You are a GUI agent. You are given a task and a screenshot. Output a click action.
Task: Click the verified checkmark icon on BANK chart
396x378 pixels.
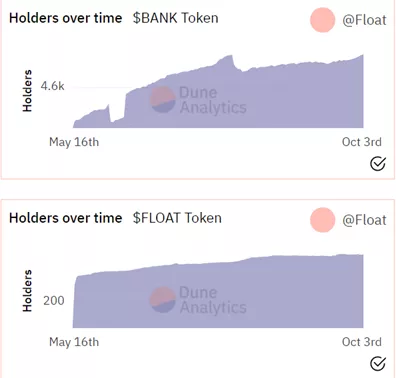click(x=378, y=164)
